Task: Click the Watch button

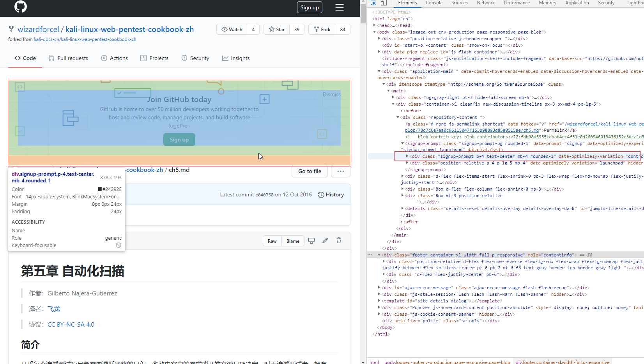Action: (232, 30)
